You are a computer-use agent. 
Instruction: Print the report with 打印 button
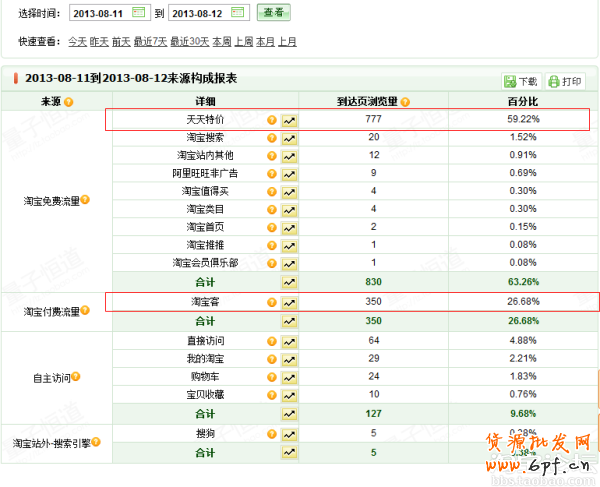coord(565,81)
